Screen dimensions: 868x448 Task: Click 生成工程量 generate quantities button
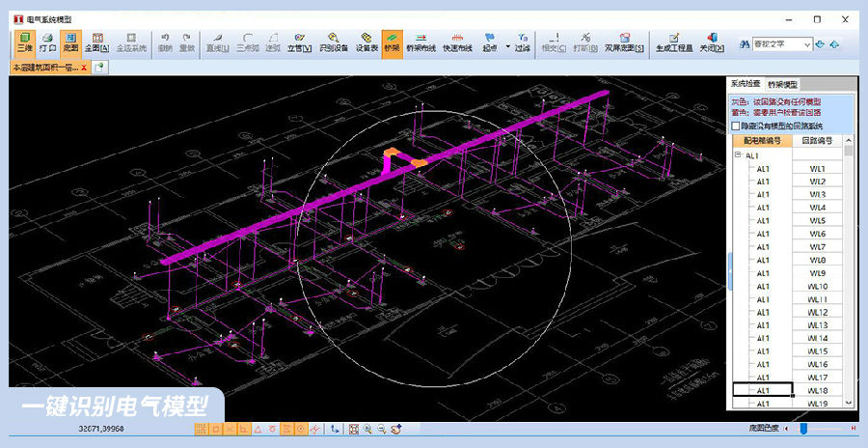click(673, 42)
